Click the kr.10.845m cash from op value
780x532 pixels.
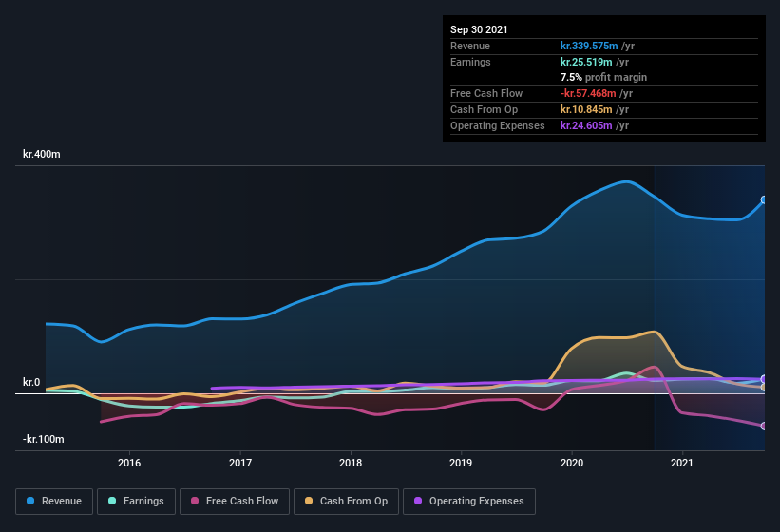[x=586, y=109]
